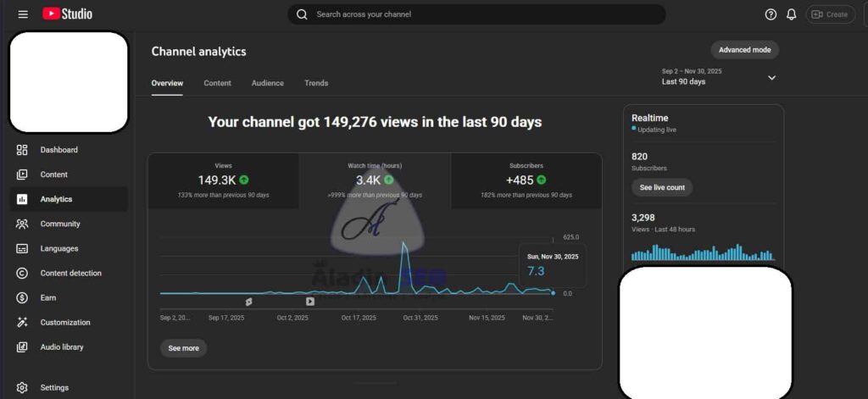Click See more below the chart

(x=183, y=348)
